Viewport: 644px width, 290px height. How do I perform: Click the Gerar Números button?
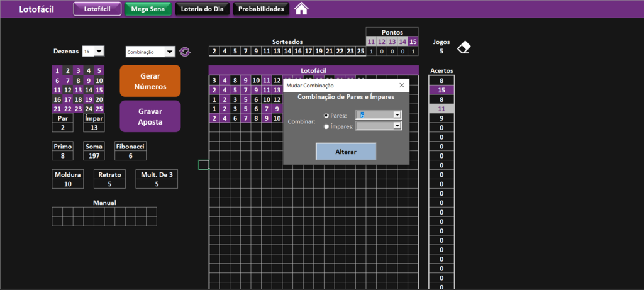pyautogui.click(x=150, y=81)
